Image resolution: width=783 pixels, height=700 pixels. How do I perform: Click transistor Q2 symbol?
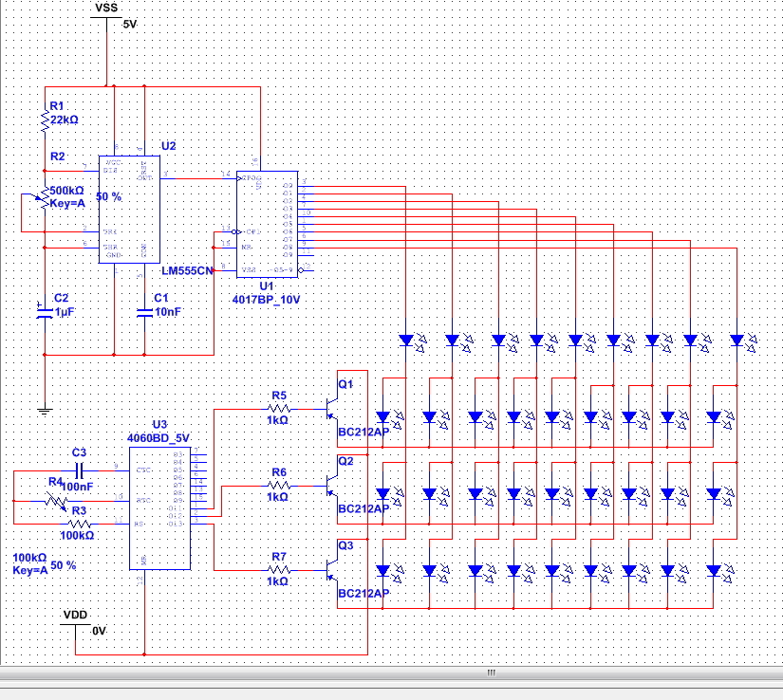click(331, 486)
